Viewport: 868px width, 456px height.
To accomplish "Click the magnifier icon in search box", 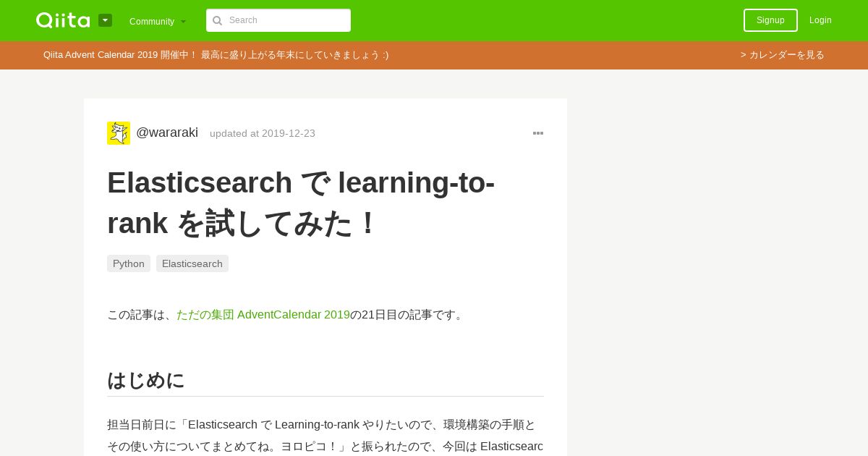I will click(x=217, y=20).
